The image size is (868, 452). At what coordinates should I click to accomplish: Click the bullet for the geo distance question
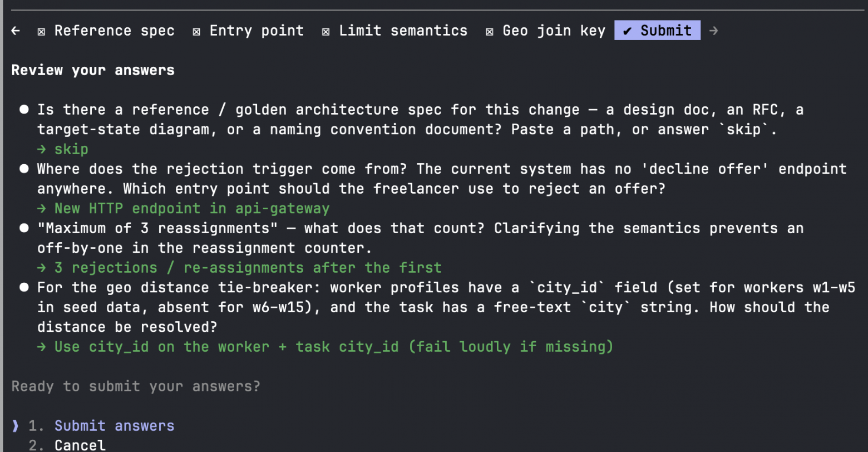tap(24, 288)
